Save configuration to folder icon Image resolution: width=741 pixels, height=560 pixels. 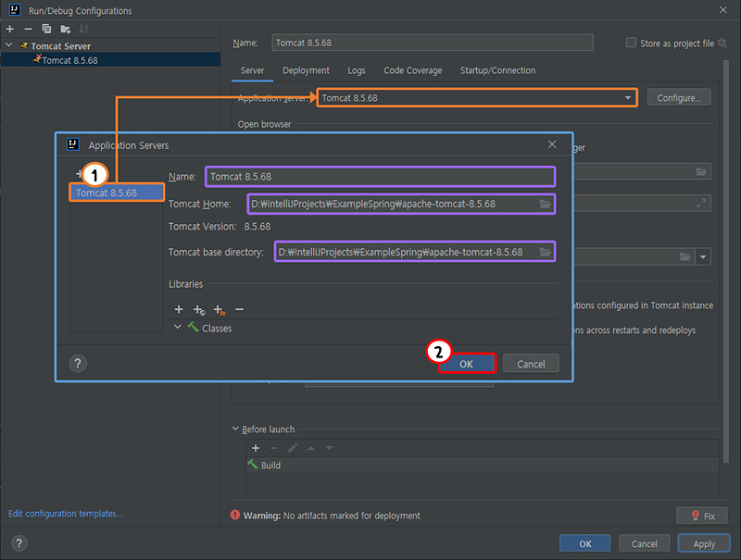[x=65, y=30]
